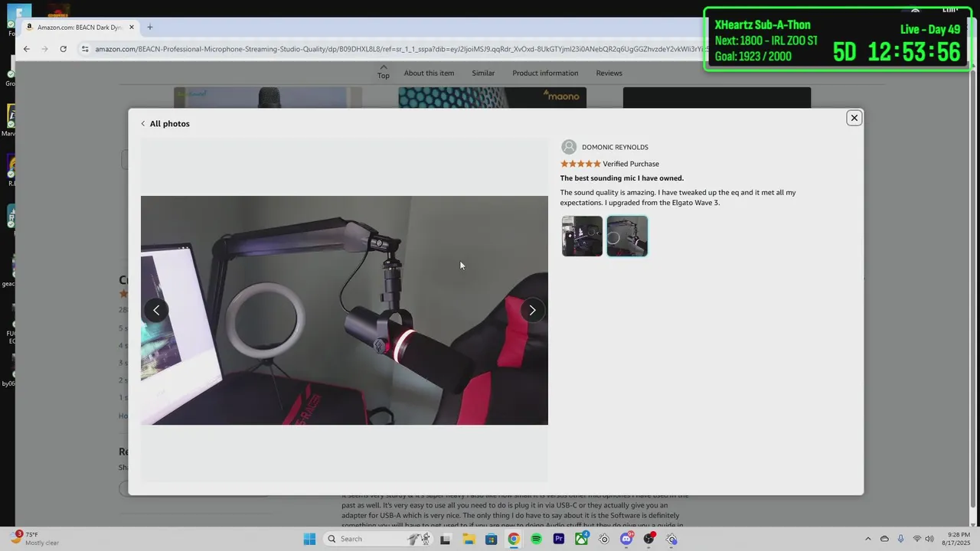The image size is (980, 551).
Task: Select the first review photo thumbnail
Action: 582,236
